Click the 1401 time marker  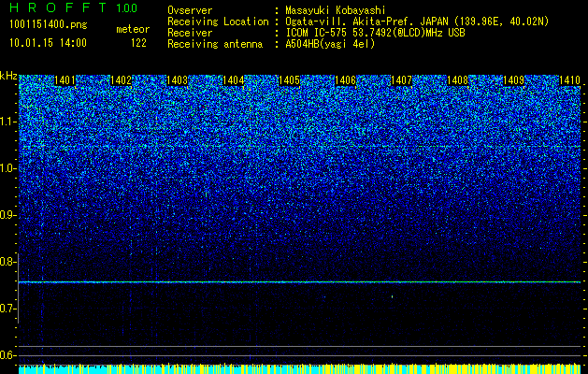point(65,80)
